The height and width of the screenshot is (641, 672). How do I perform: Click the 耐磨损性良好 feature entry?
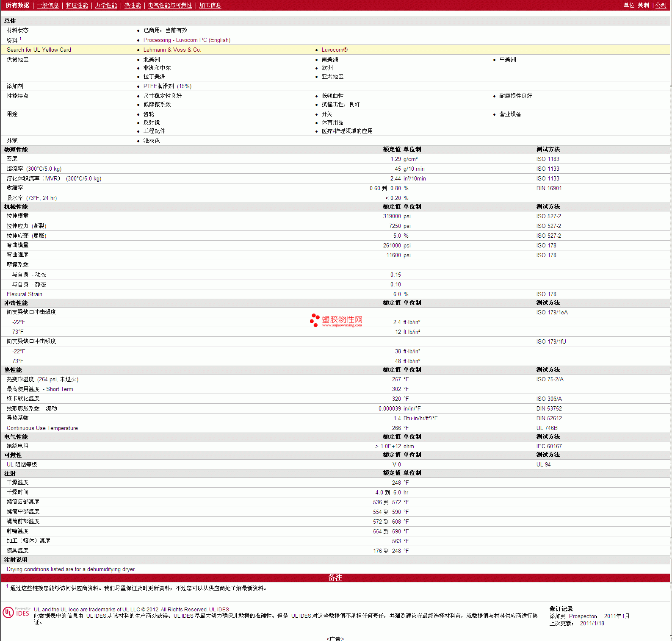coord(516,96)
